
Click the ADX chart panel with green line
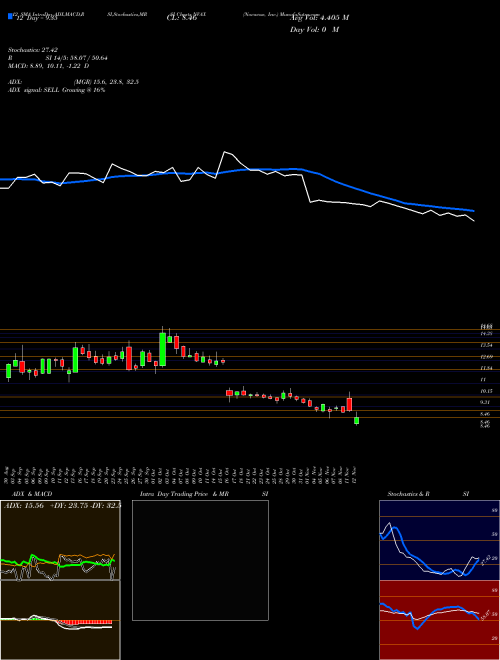tap(60, 540)
